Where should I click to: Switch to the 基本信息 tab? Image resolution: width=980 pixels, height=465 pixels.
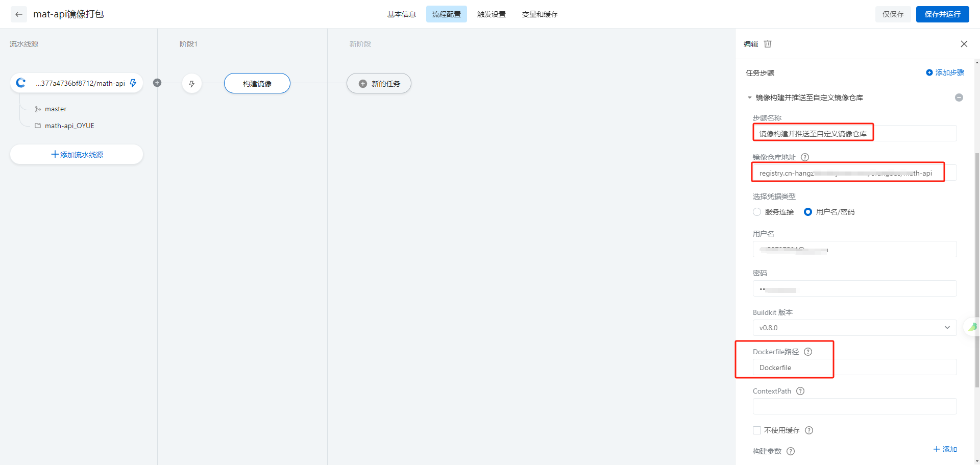click(x=401, y=14)
